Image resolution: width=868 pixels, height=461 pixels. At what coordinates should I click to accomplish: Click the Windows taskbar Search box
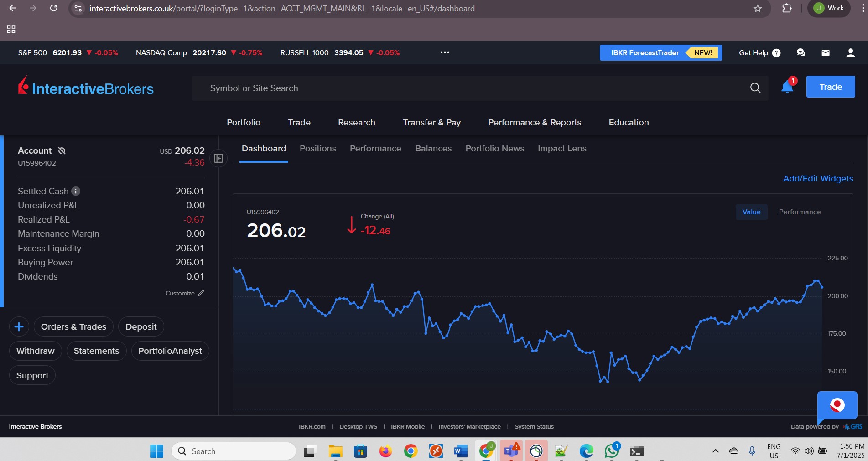tap(234, 451)
